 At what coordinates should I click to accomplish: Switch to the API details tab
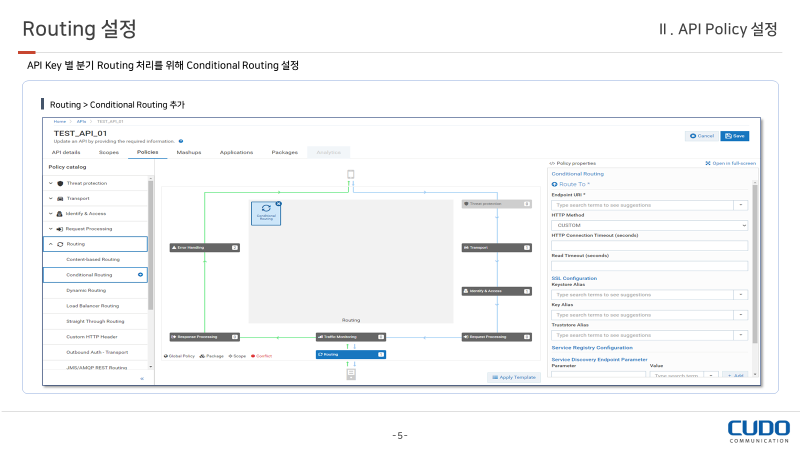click(x=66, y=152)
